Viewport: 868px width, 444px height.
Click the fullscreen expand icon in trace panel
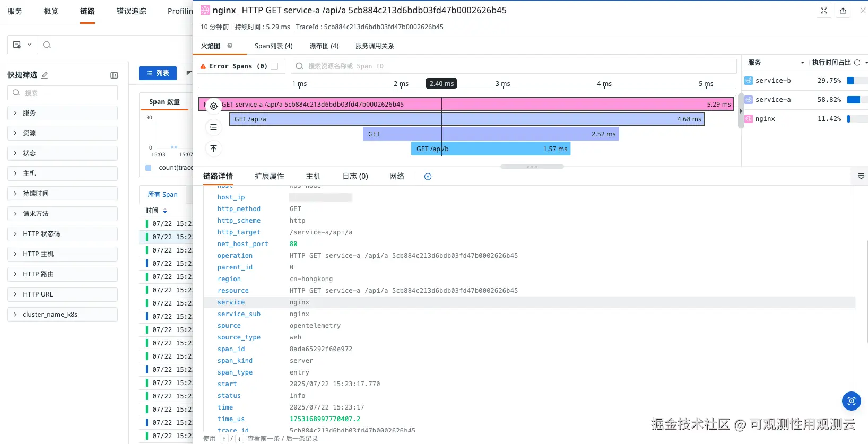coord(824,11)
